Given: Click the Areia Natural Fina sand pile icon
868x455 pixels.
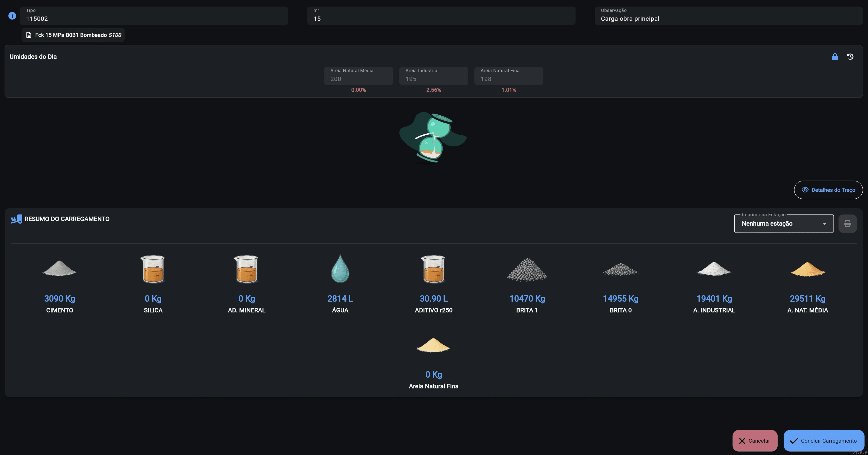Looking at the screenshot, I should [x=433, y=345].
